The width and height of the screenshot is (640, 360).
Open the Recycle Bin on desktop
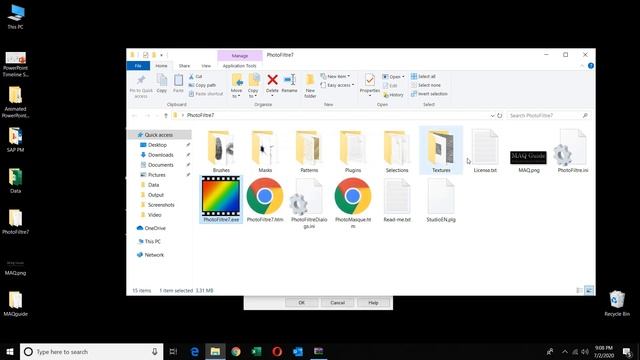click(x=617, y=303)
